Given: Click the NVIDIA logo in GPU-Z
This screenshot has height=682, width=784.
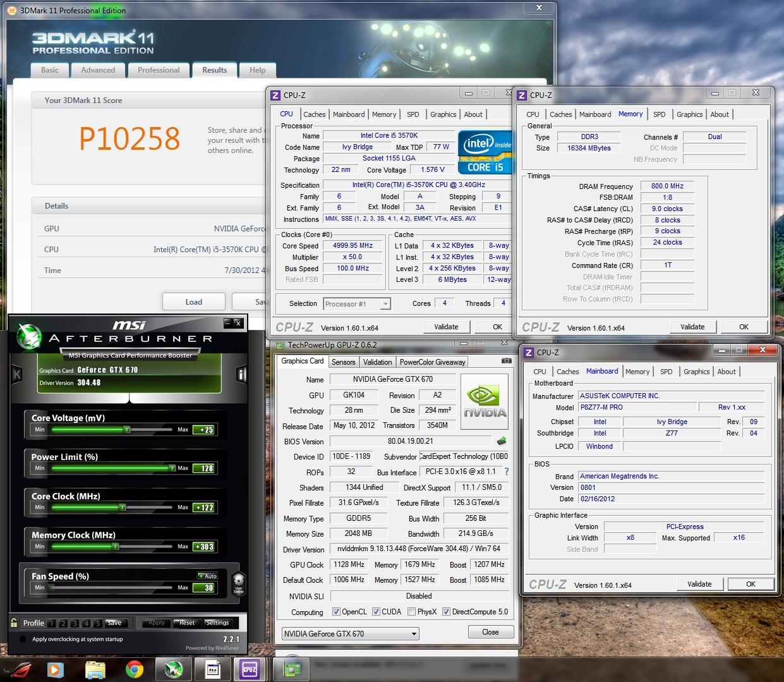Looking at the screenshot, I should pyautogui.click(x=485, y=401).
